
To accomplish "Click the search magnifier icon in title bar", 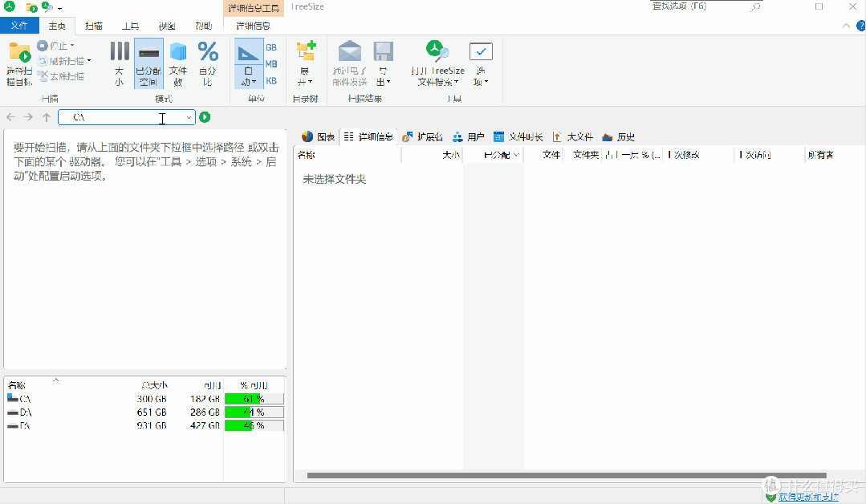I will [755, 7].
